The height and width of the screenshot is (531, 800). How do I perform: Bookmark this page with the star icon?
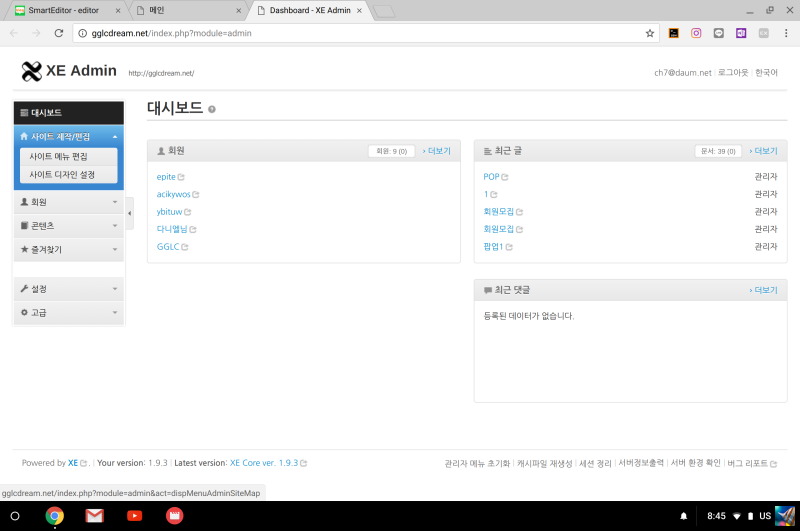[x=649, y=33]
